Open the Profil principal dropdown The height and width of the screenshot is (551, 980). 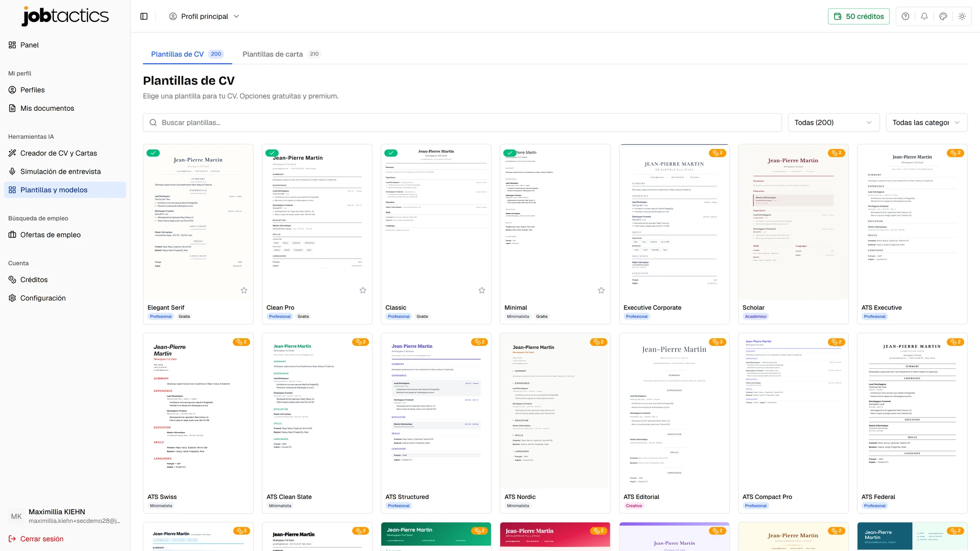(x=204, y=16)
